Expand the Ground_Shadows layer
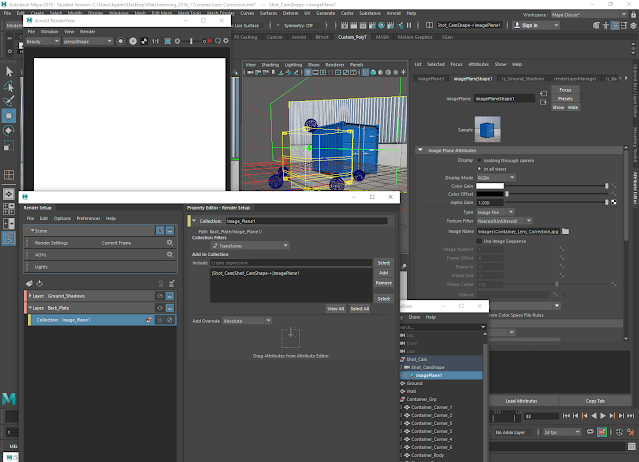The height and width of the screenshot is (462, 639). [x=31, y=296]
